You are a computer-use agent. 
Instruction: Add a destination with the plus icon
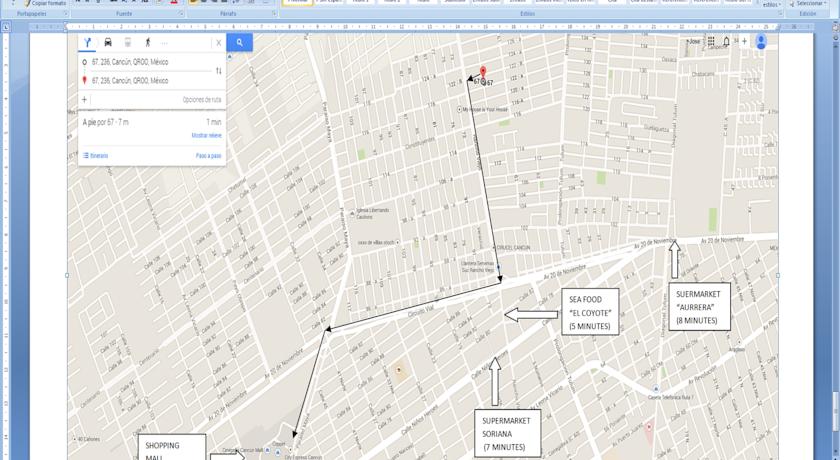pos(84,100)
